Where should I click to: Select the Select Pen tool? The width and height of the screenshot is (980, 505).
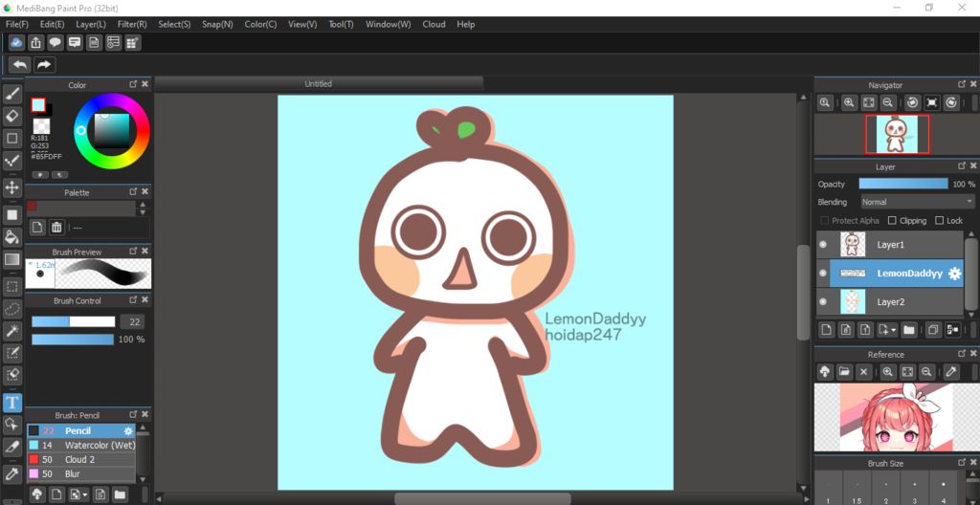[11, 353]
